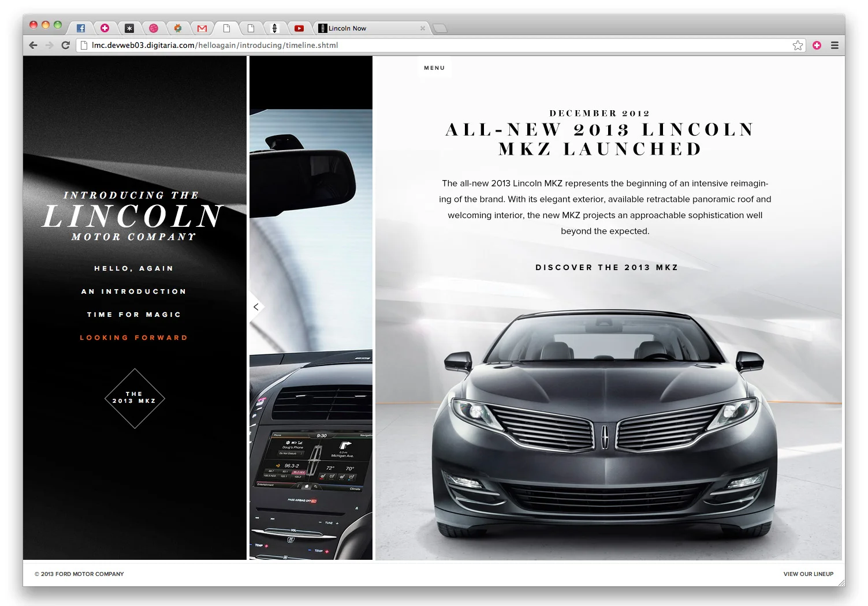The height and width of the screenshot is (606, 868).
Task: Switch to the Facebook pinned tab
Action: coord(81,28)
